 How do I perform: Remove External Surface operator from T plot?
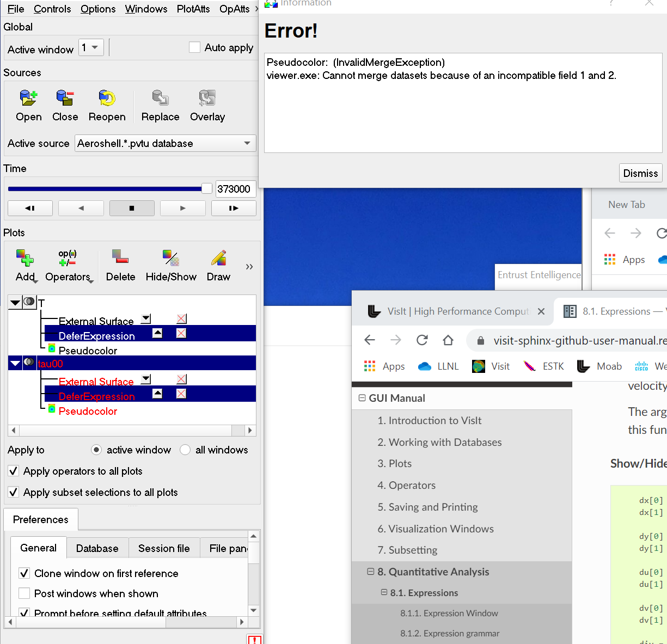coord(182,319)
